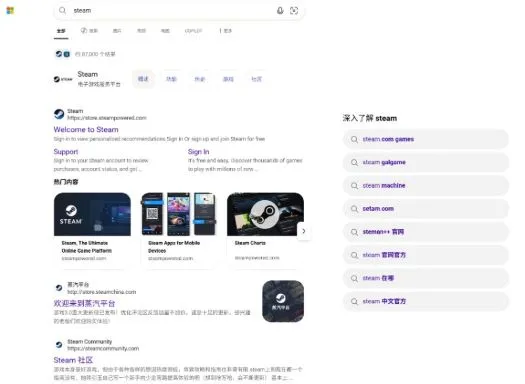Screen dimensions: 525x384
Task: Open the steamcommunity.com URL
Action: (x=103, y=349)
